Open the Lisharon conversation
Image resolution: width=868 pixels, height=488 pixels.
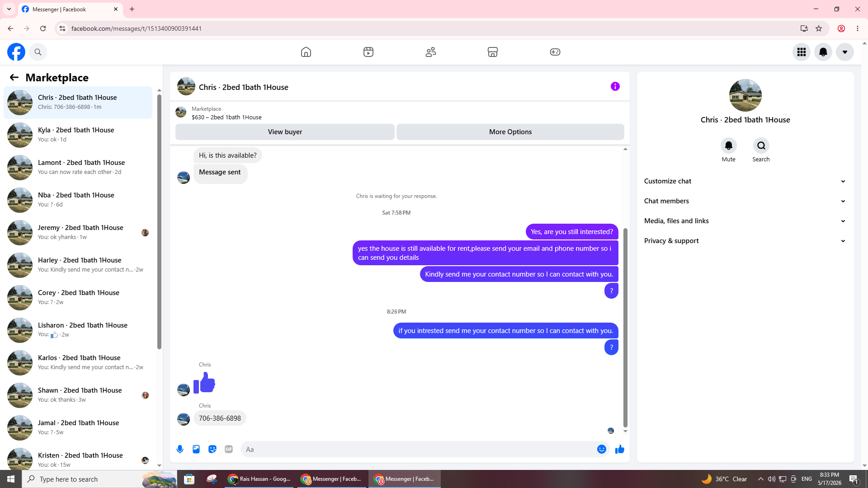(78, 330)
